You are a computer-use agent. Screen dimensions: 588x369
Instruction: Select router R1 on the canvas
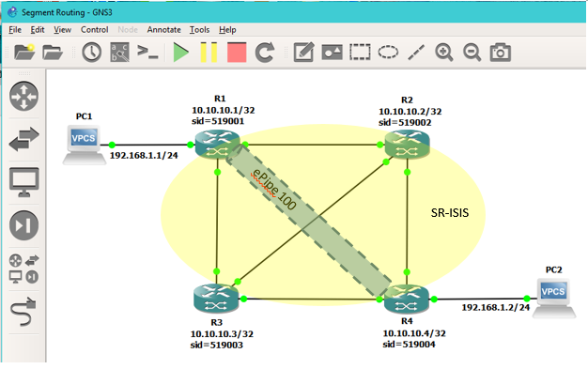[218, 145]
